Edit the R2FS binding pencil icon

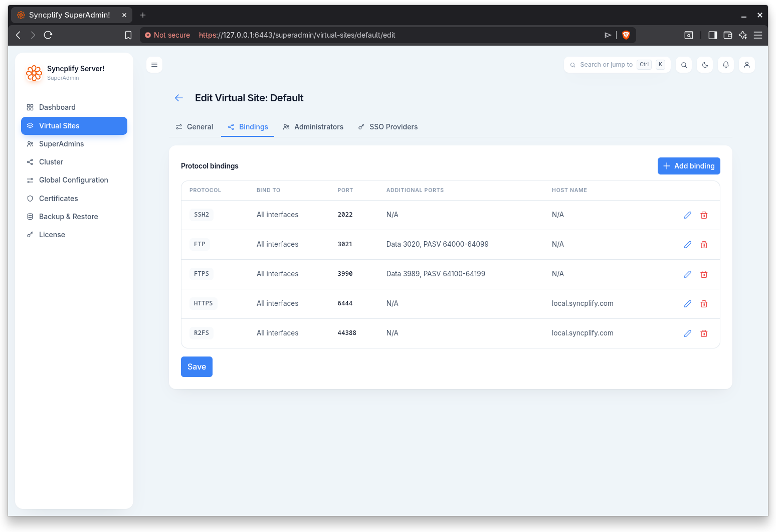point(688,333)
